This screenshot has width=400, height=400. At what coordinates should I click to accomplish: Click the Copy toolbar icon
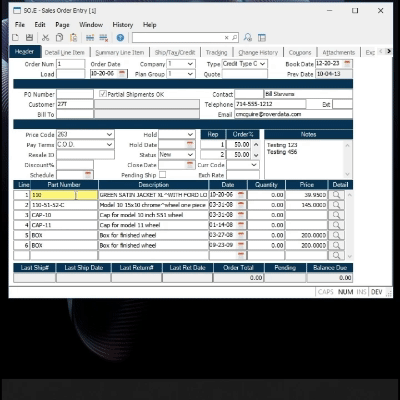(59, 38)
